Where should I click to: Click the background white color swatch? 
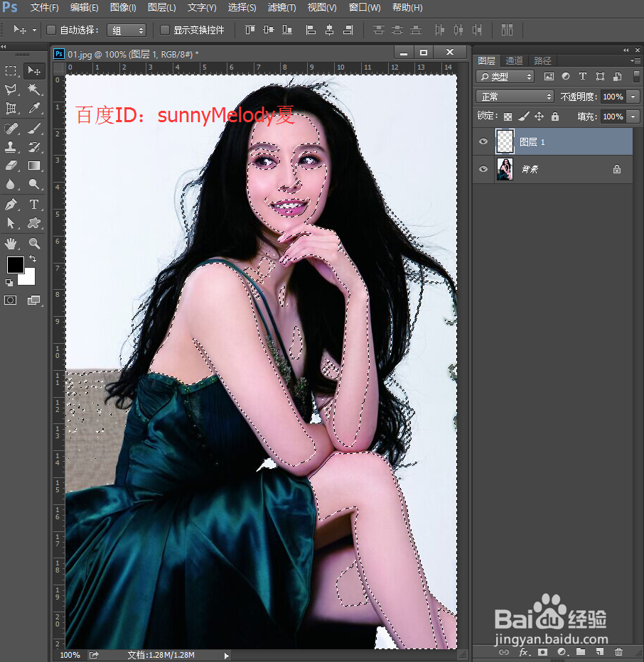(x=28, y=278)
